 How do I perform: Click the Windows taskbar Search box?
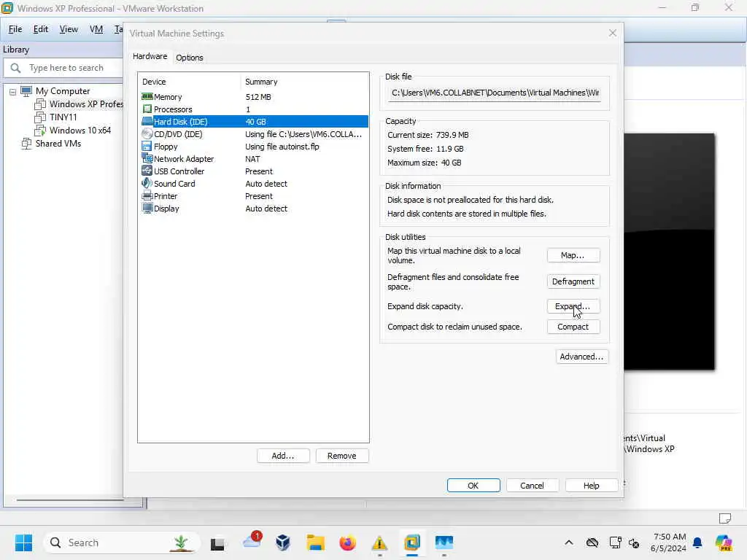[122, 542]
